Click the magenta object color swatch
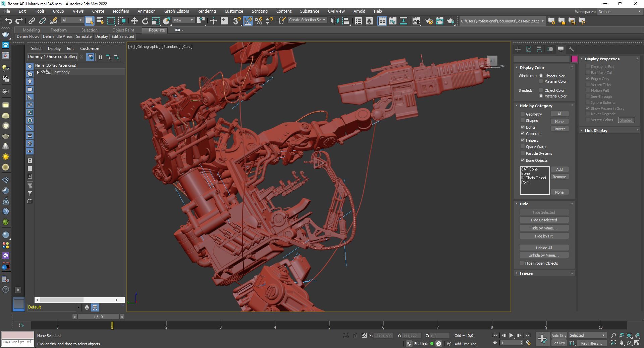Image resolution: width=644 pixels, height=348 pixels. point(575,59)
